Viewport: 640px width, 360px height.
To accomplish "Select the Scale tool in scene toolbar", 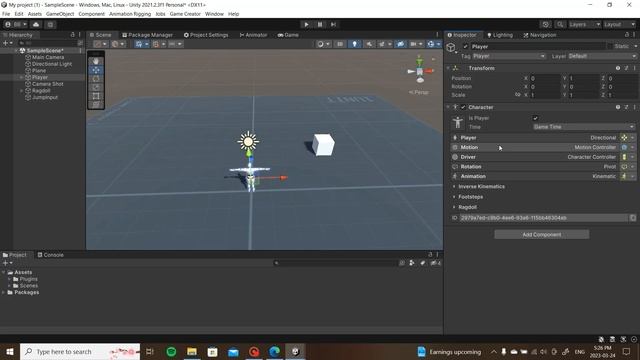I will click(96, 87).
